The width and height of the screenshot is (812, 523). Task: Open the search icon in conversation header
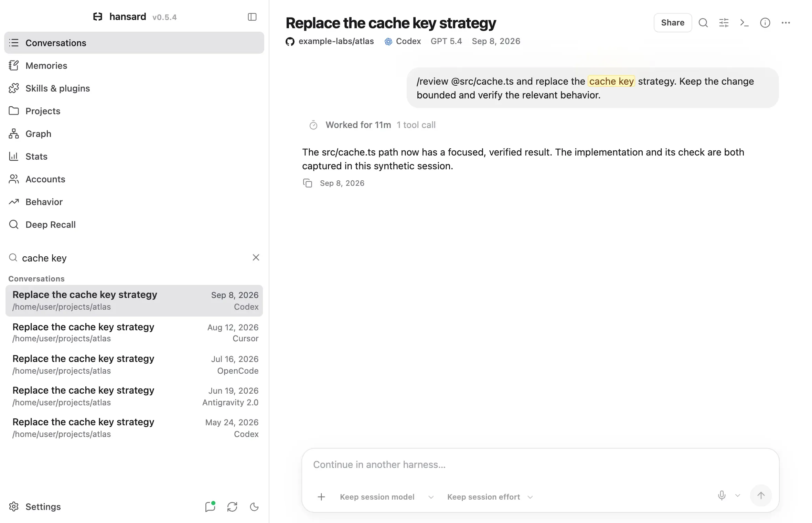pyautogui.click(x=703, y=23)
